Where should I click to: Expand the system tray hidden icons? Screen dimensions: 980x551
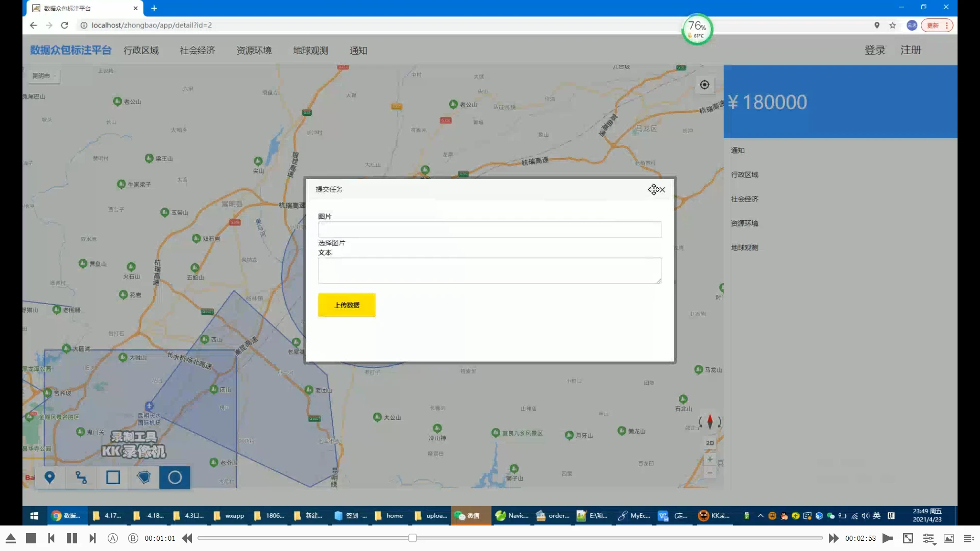tap(761, 516)
